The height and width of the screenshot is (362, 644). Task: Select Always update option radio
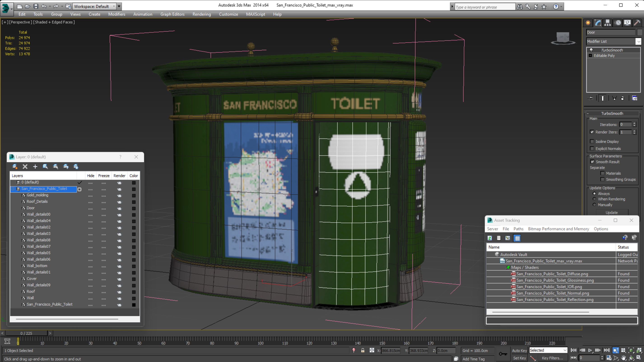click(x=595, y=194)
